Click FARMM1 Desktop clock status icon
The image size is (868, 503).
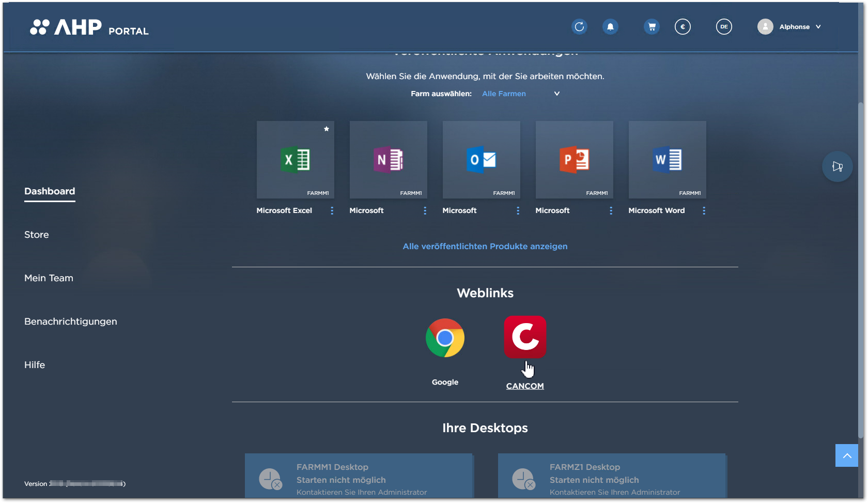[270, 479]
